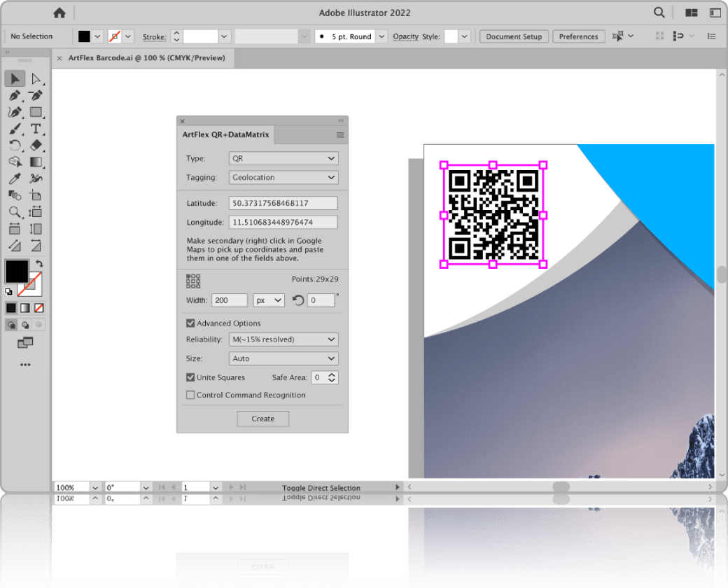Switch to ArtFlex Barcode.ai document tab
Screen dimensions: 728x588
click(146, 58)
